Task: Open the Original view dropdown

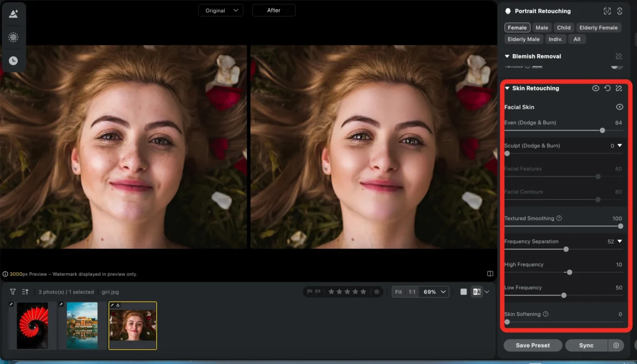Action: click(220, 10)
